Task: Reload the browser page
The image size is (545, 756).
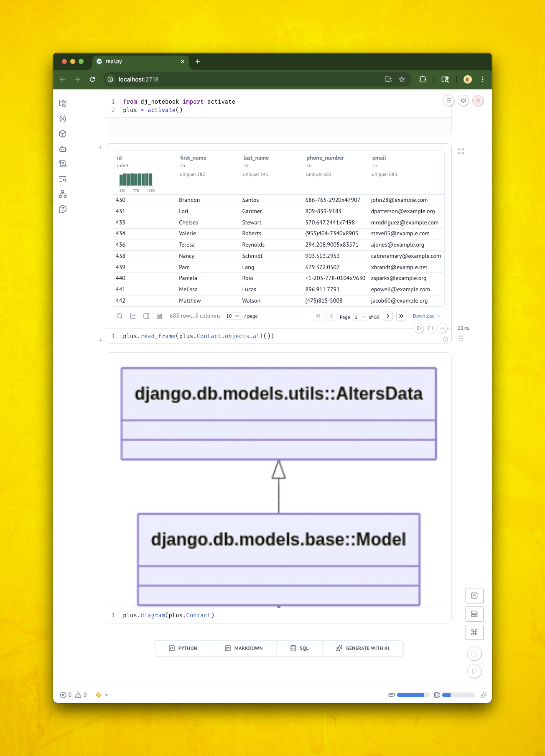Action: pos(92,79)
